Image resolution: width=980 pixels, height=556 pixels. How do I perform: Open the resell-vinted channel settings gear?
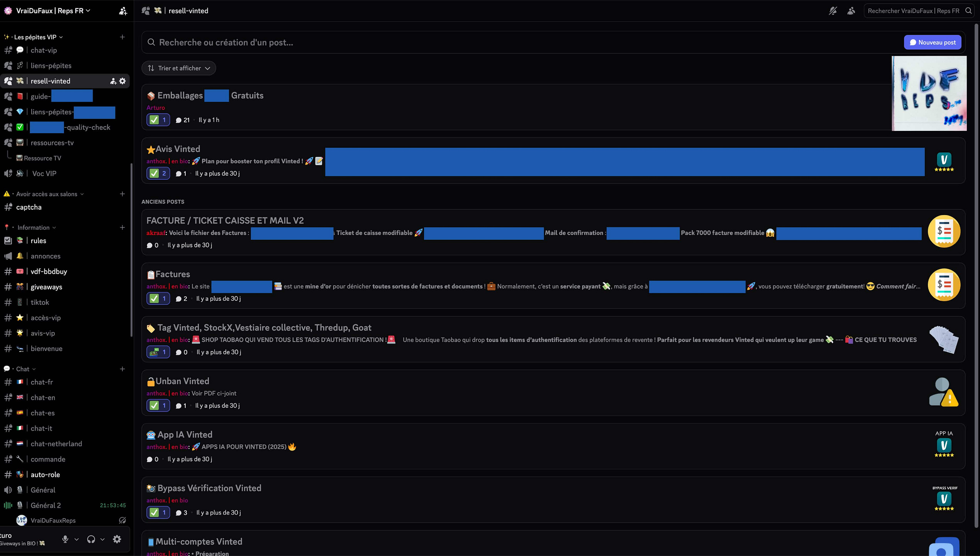(x=122, y=81)
